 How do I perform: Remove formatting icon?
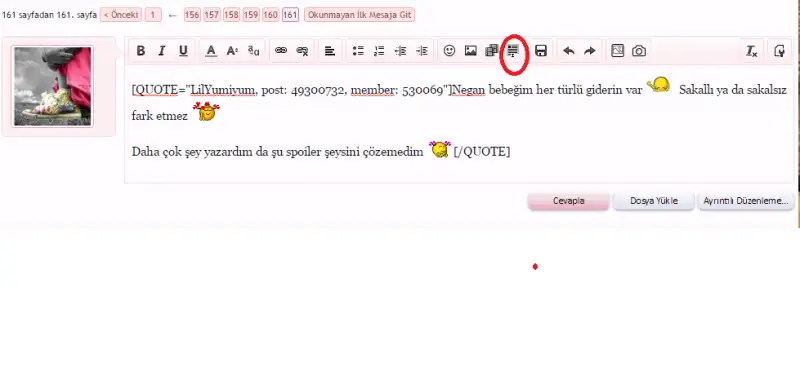point(752,51)
